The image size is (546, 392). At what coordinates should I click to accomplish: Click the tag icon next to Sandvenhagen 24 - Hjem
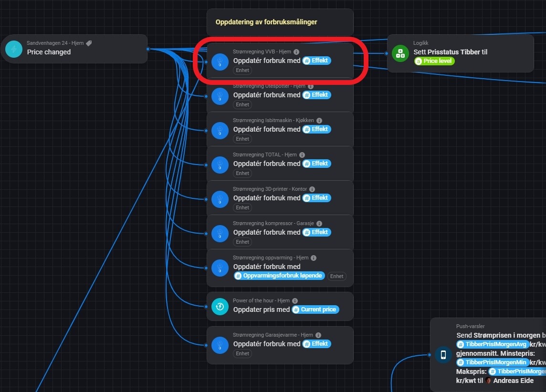point(89,43)
